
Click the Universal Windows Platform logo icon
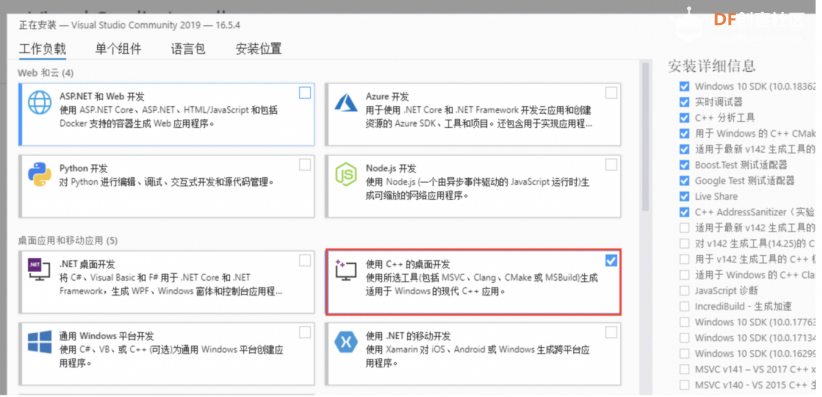tap(40, 342)
